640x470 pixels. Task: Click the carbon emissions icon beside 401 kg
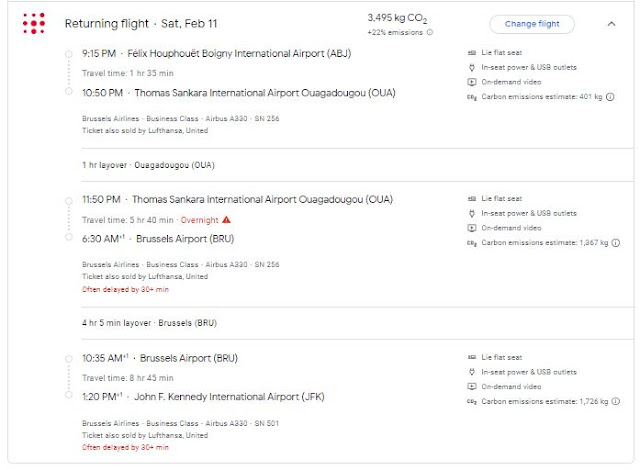tap(471, 96)
